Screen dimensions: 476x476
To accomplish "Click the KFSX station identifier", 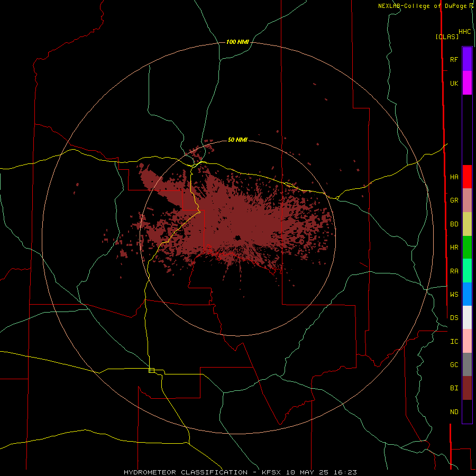I will click(x=272, y=472).
